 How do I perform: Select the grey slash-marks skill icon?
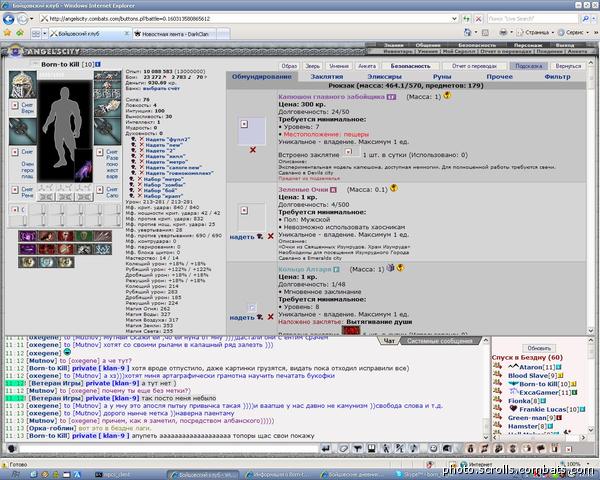pos(103,236)
